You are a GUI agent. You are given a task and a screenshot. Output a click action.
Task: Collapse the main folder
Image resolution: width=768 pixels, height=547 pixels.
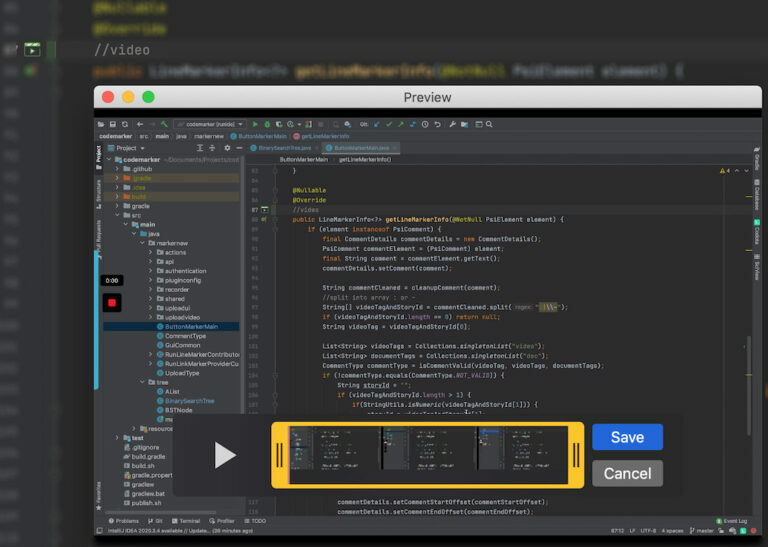pyautogui.click(x=125, y=224)
